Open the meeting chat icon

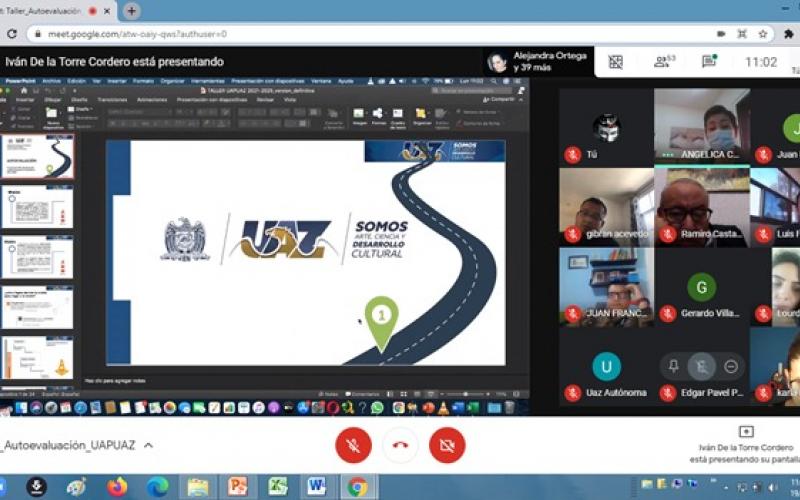click(709, 62)
